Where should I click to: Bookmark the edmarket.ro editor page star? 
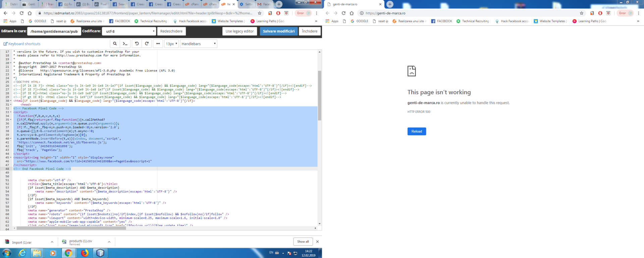(260, 13)
